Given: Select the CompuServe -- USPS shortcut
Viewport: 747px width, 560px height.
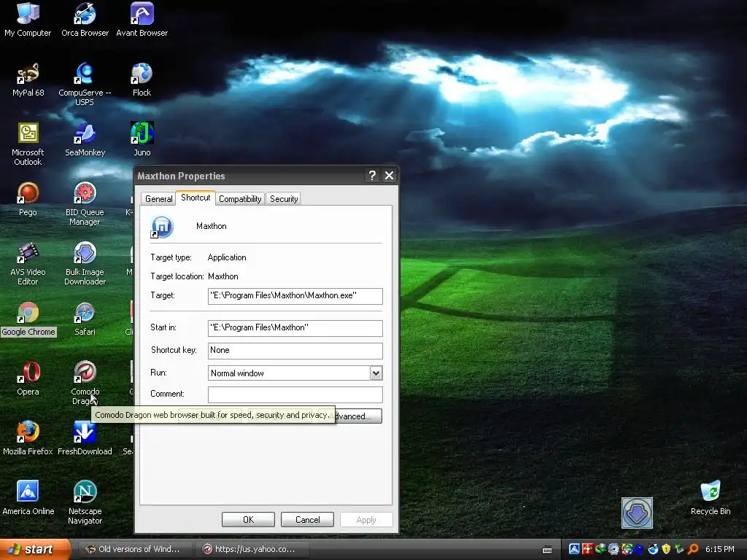Looking at the screenshot, I should click(x=85, y=85).
